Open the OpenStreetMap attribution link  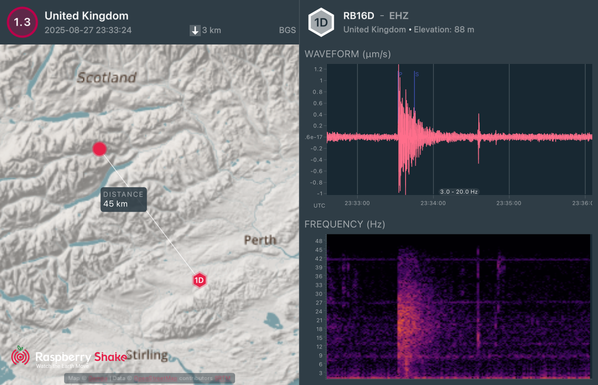point(155,378)
